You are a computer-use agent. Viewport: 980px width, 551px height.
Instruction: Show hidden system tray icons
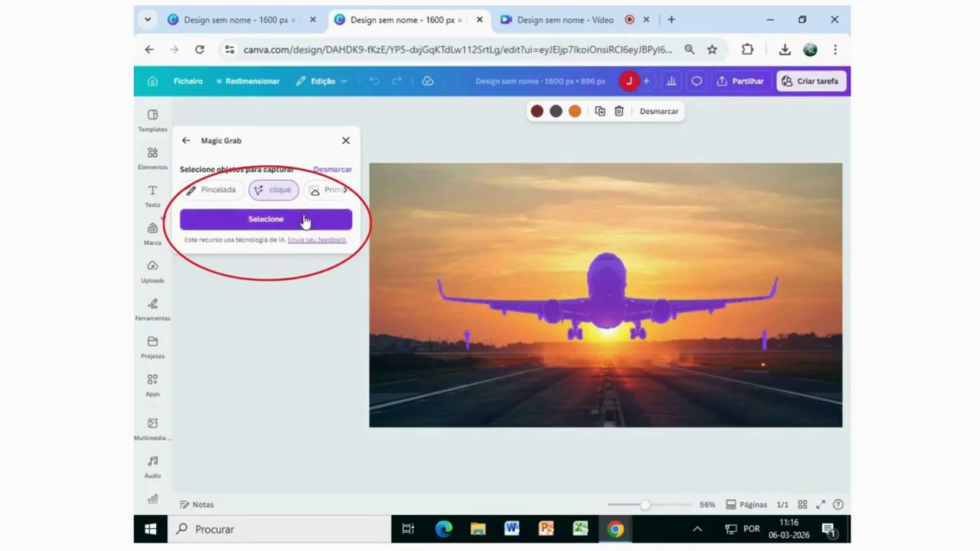697,529
